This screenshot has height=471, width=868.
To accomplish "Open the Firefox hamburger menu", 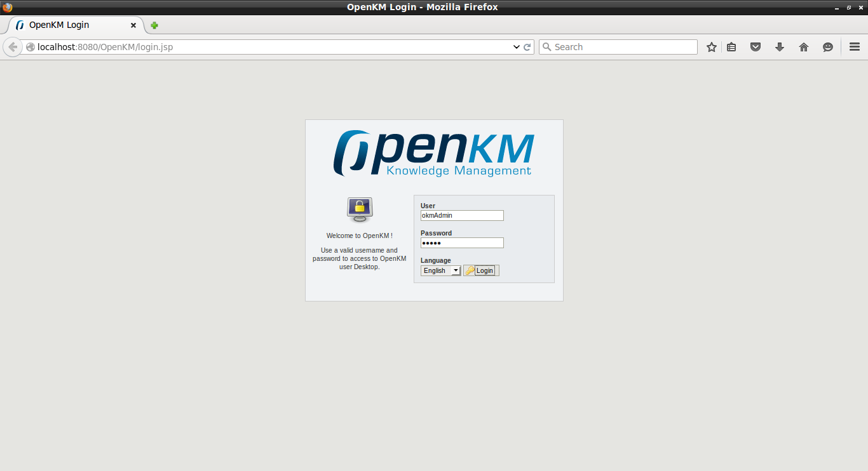I will tap(855, 47).
